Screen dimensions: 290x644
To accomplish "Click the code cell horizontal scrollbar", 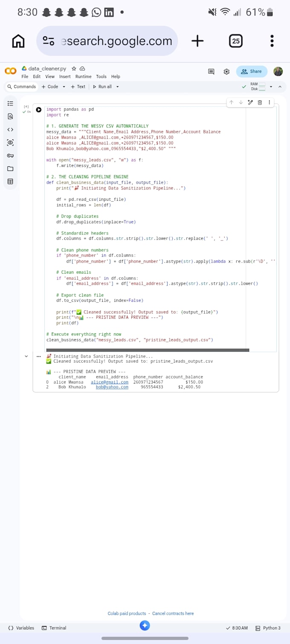I will click(x=148, y=350).
